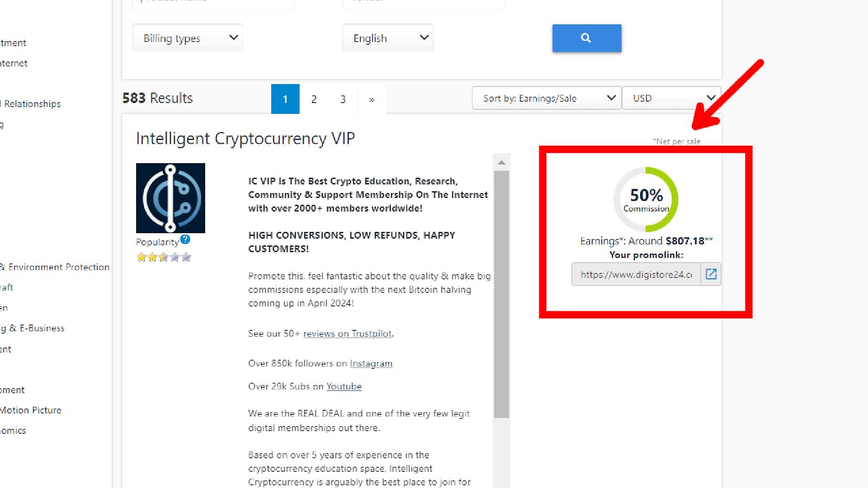Screen dimensions: 868x488
Task: Click the popularity star rating
Action: pyautogui.click(x=164, y=257)
